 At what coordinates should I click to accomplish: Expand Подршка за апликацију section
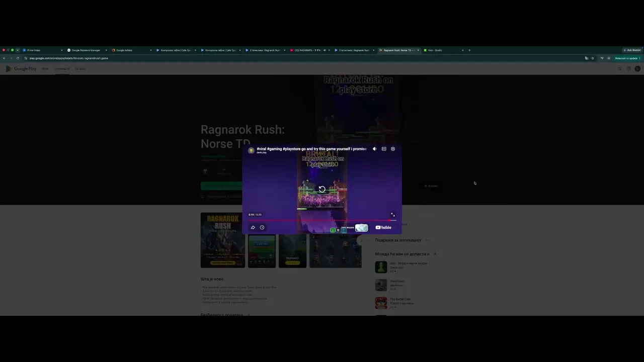pyautogui.click(x=427, y=240)
